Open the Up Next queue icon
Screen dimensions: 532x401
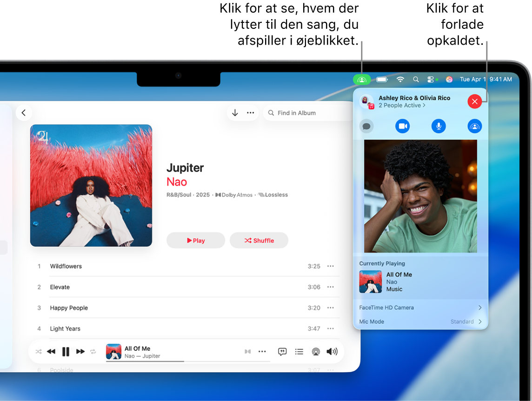pyautogui.click(x=299, y=351)
